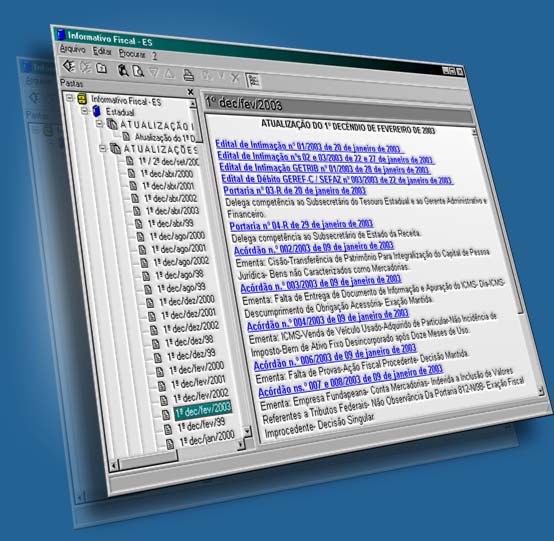Click the printer icon in toolbar
The width and height of the screenshot is (554, 541).
pos(188,75)
